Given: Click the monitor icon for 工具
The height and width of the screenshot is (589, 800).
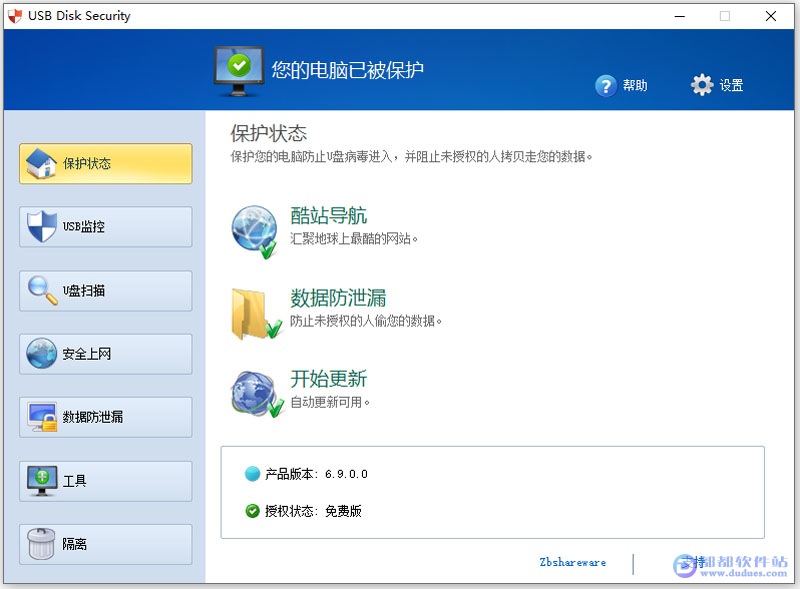Looking at the screenshot, I should 42,481.
